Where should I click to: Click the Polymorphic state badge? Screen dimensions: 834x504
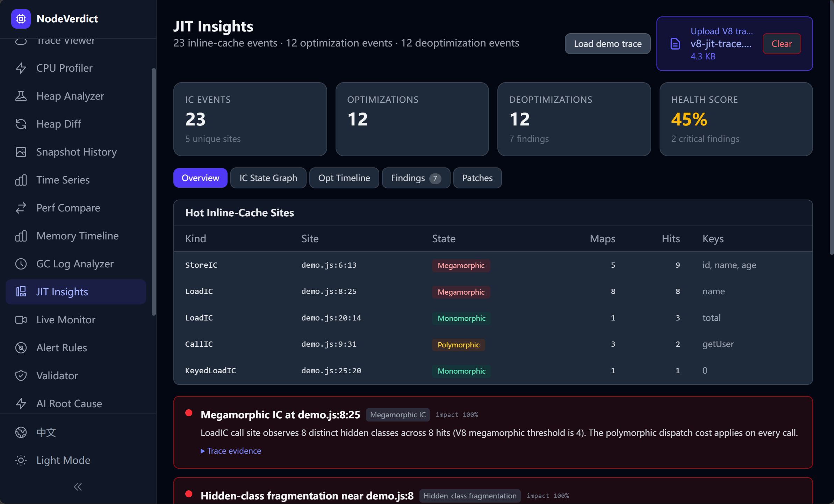458,345
